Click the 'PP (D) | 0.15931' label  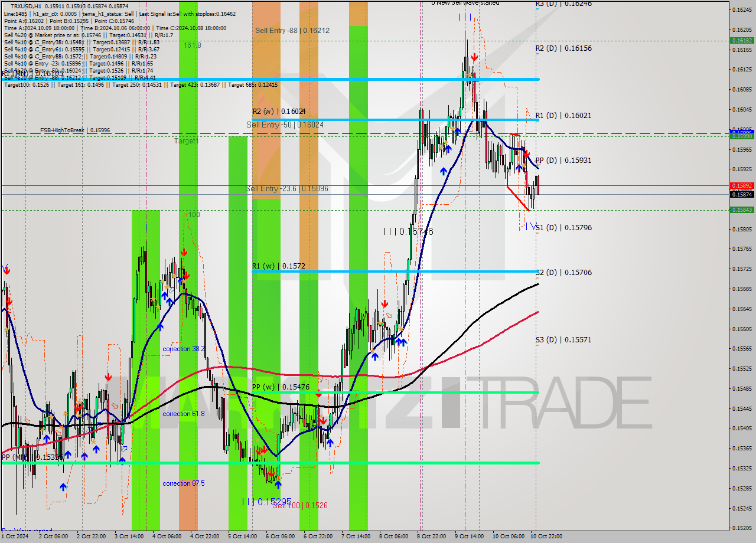[563, 160]
